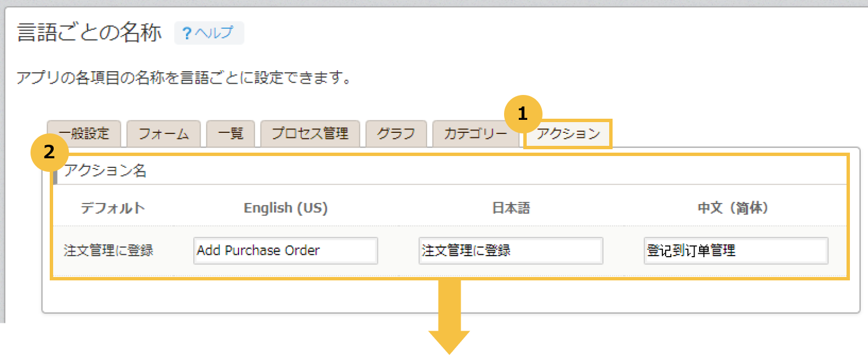Click the question mark help icon
This screenshot has width=868, height=355.
pyautogui.click(x=187, y=33)
